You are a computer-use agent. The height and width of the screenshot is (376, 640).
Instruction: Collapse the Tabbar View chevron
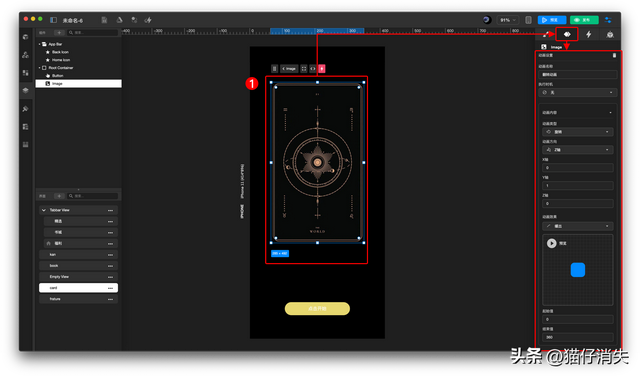(44, 210)
